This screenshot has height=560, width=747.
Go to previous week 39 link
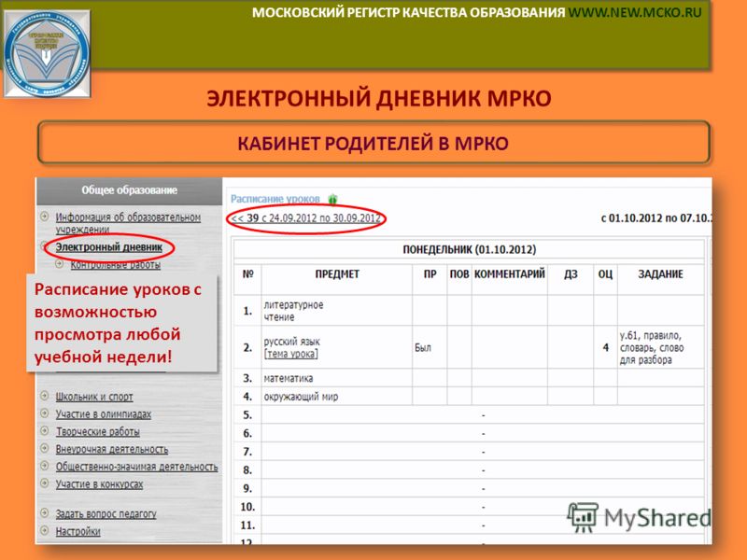pos(306,218)
